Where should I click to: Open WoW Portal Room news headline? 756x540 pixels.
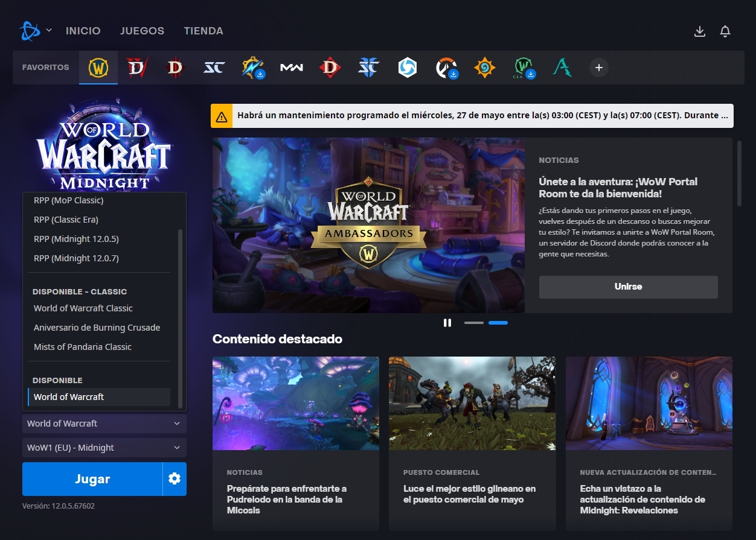[618, 188]
